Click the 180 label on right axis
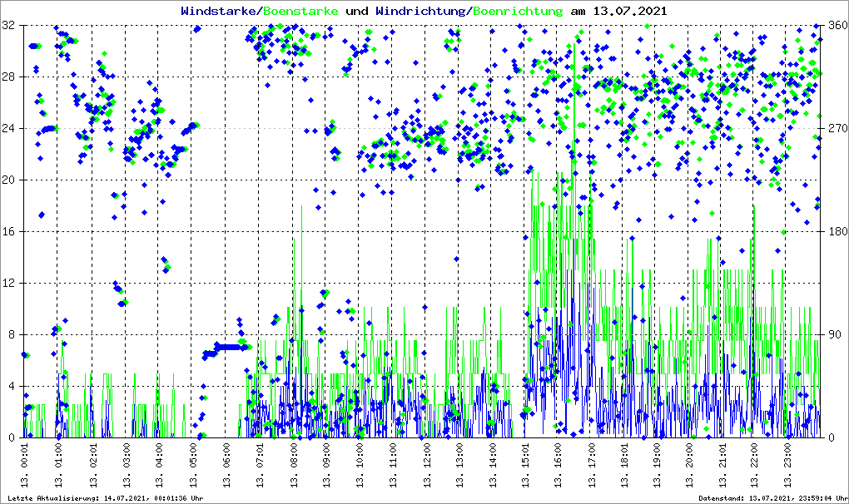The width and height of the screenshot is (849, 504). click(835, 231)
